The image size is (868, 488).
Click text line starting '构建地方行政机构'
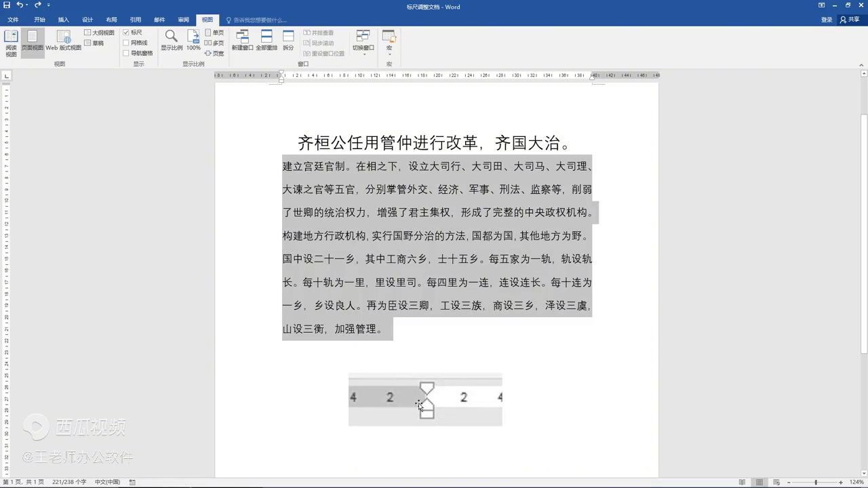pos(435,236)
